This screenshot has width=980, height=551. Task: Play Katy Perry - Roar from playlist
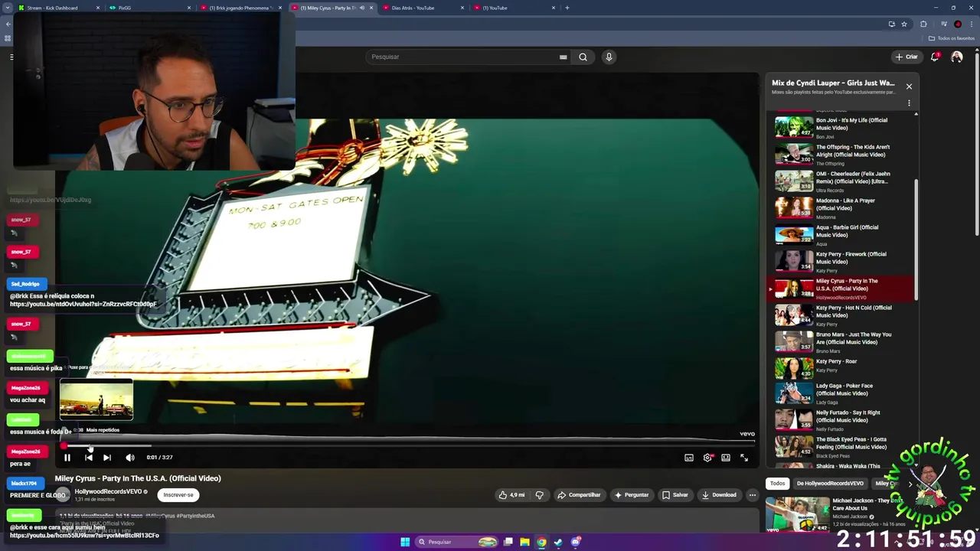coord(841,368)
